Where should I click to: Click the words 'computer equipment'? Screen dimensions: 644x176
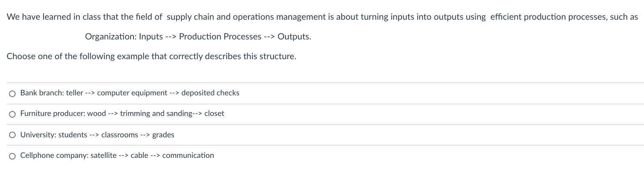[x=132, y=93]
